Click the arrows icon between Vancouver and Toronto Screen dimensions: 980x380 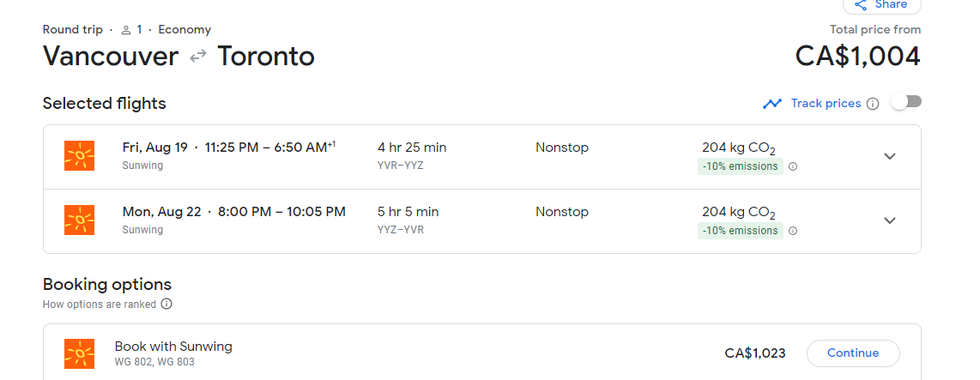pyautogui.click(x=198, y=57)
